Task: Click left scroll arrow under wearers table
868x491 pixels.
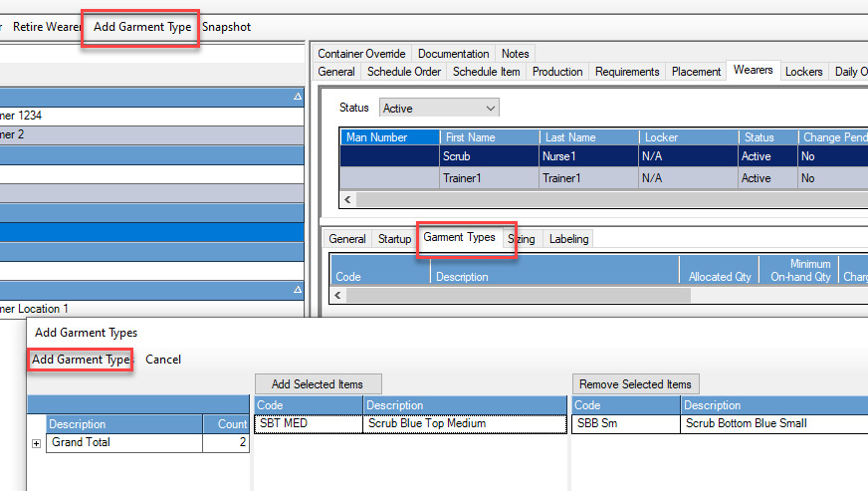Action: (x=347, y=199)
